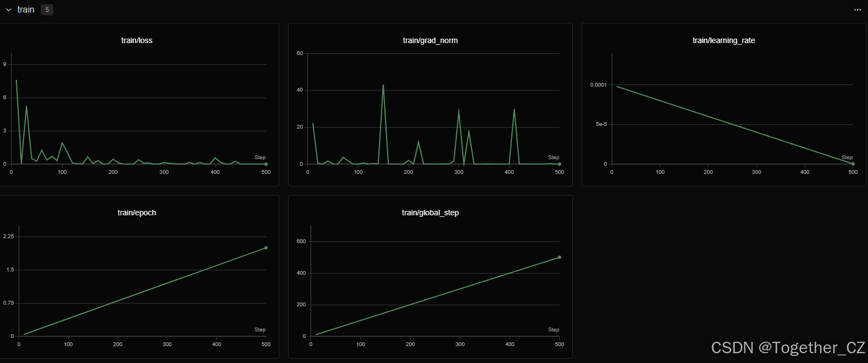Click the tallest grad_norm spike near step 150
The height and width of the screenshot is (363, 868).
[x=383, y=86]
